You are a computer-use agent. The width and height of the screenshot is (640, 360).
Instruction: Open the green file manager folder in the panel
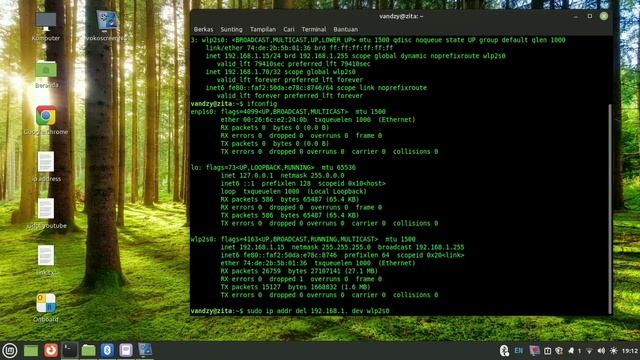[88, 350]
